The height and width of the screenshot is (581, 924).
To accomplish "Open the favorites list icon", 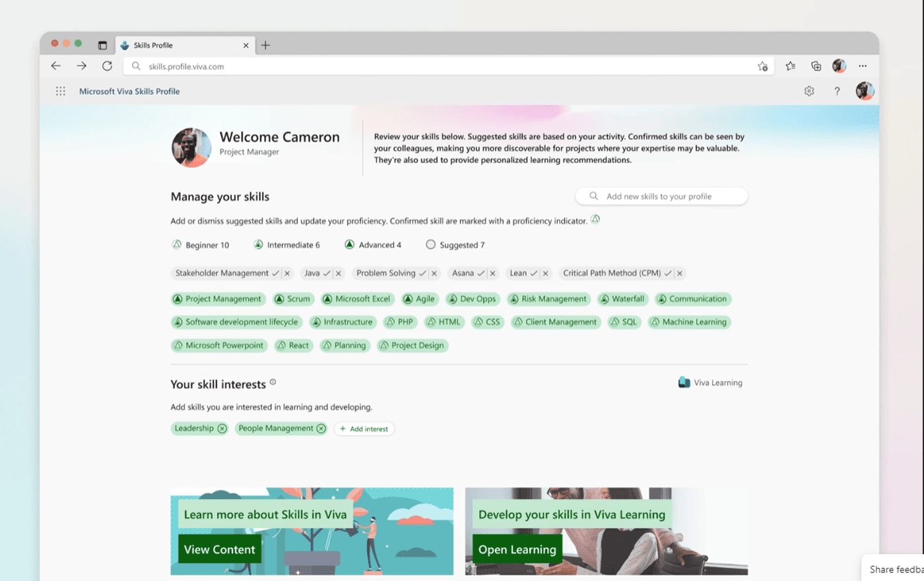I will tap(790, 66).
